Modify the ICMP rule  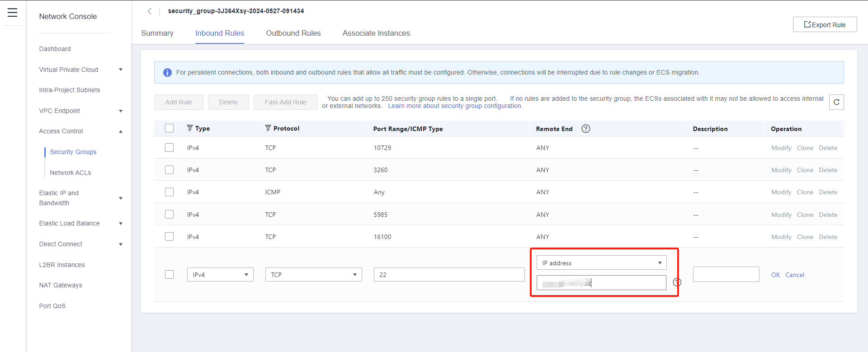[x=781, y=192]
